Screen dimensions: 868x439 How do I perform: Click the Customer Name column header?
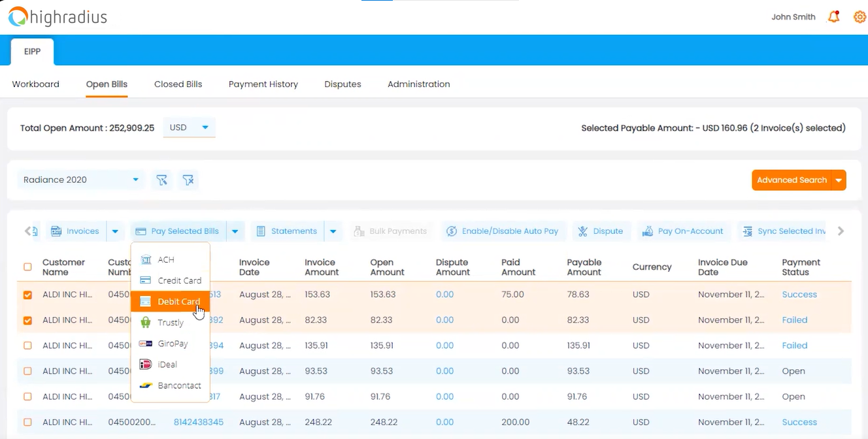63,267
